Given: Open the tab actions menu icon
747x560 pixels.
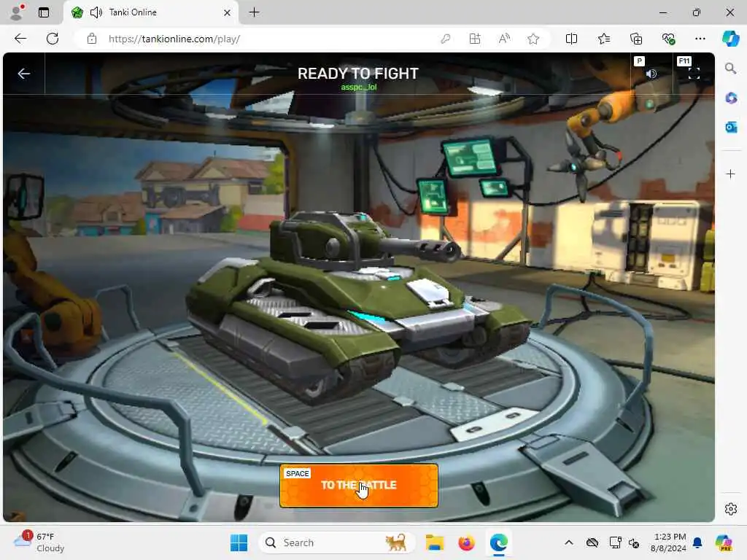Looking at the screenshot, I should tap(44, 12).
